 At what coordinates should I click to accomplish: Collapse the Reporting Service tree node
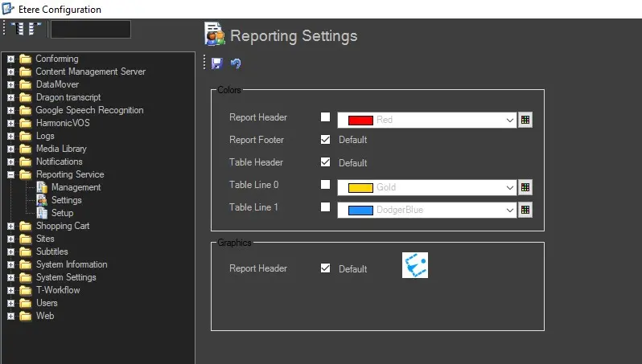coord(11,174)
